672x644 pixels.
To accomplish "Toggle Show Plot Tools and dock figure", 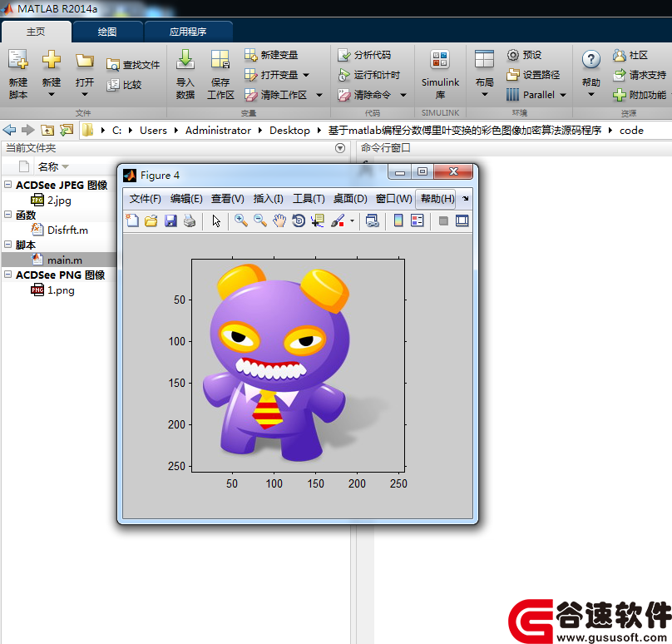I will pos(462,220).
